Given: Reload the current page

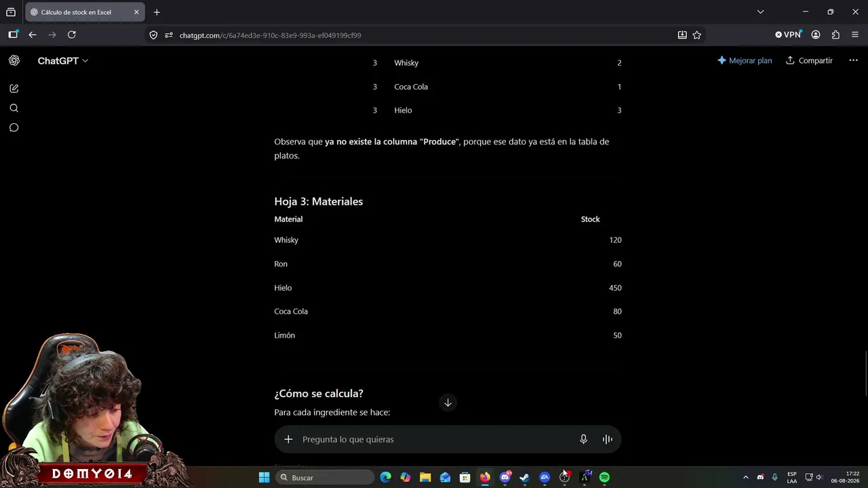Looking at the screenshot, I should (x=72, y=35).
